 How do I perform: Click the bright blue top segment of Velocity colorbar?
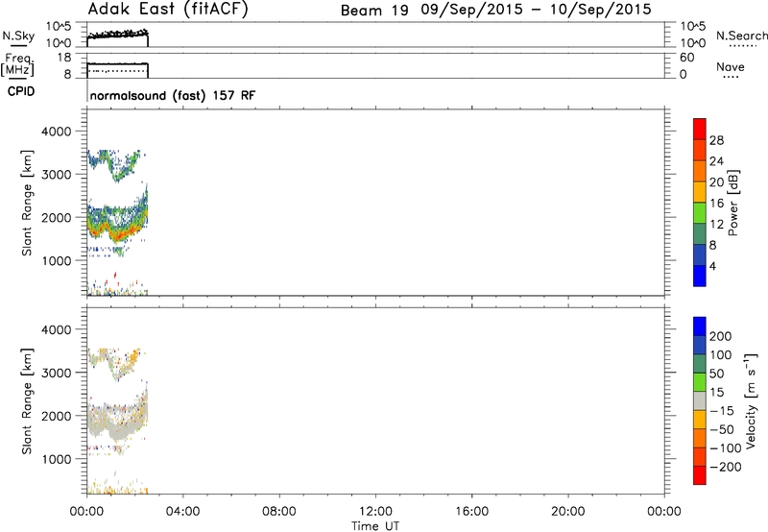point(700,326)
